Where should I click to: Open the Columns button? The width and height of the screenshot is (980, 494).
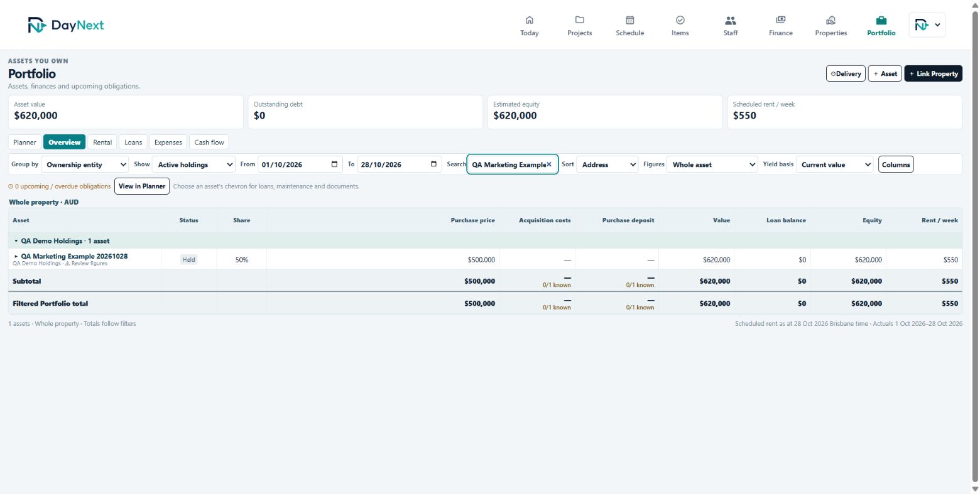[x=896, y=164]
